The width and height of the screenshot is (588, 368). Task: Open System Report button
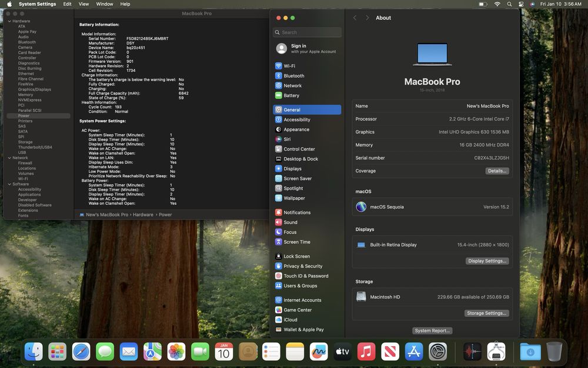[x=432, y=331]
